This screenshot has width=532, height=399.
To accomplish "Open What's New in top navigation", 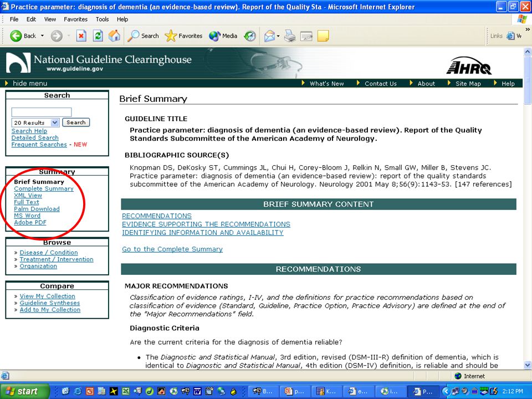I will [326, 84].
